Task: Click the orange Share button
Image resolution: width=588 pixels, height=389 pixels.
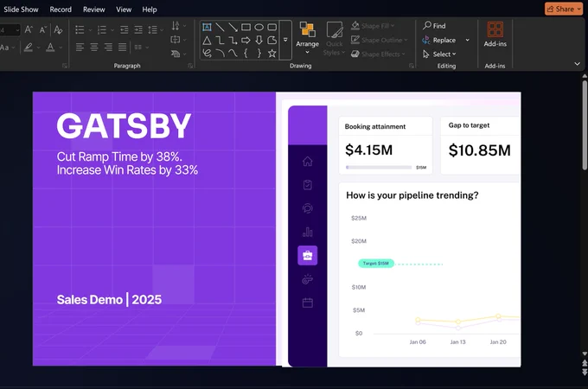Action: click(564, 9)
